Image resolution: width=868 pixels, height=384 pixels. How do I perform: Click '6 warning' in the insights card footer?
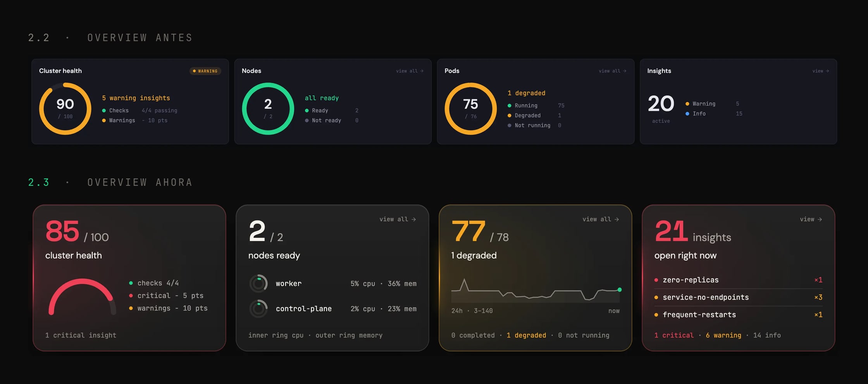coord(723,335)
